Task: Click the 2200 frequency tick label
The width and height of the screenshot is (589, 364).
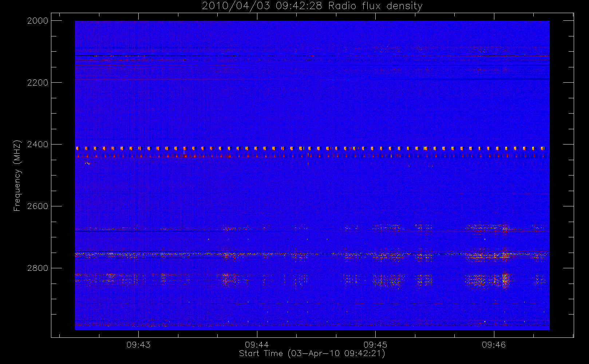Action: point(38,83)
